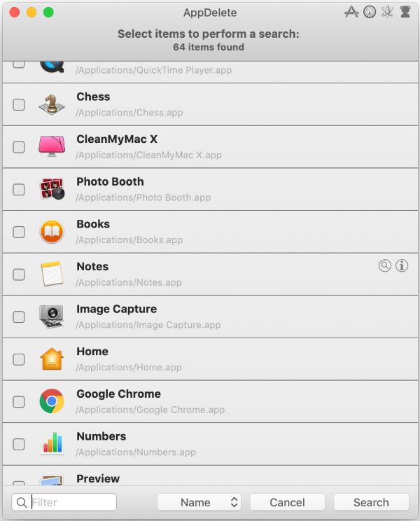The height and width of the screenshot is (521, 420).
Task: Select the Image Capture checkbox
Action: point(19,317)
